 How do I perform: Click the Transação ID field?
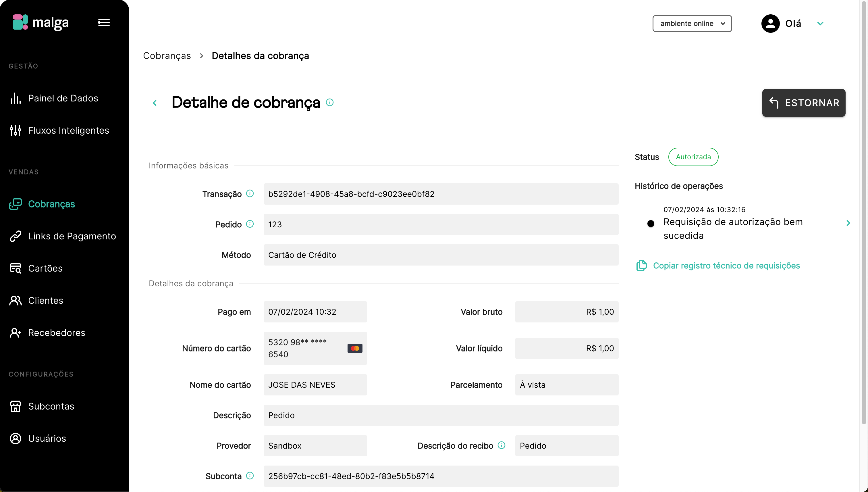tap(441, 194)
